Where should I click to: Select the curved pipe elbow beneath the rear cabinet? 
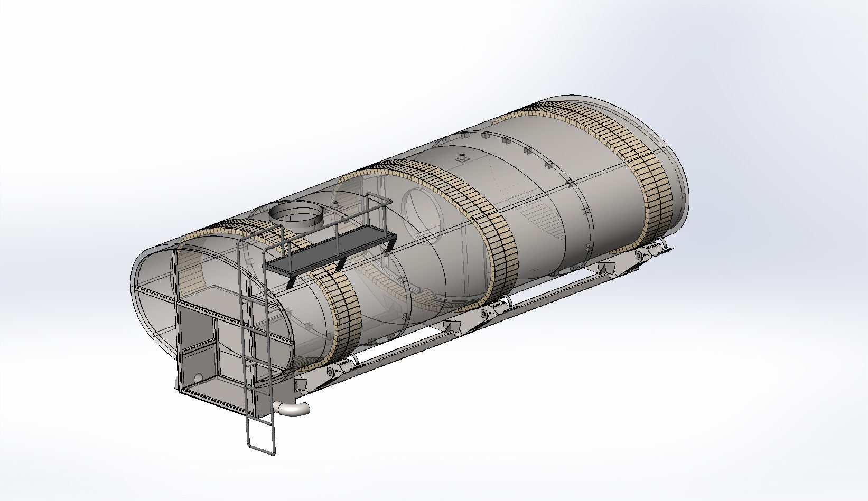click(292, 408)
